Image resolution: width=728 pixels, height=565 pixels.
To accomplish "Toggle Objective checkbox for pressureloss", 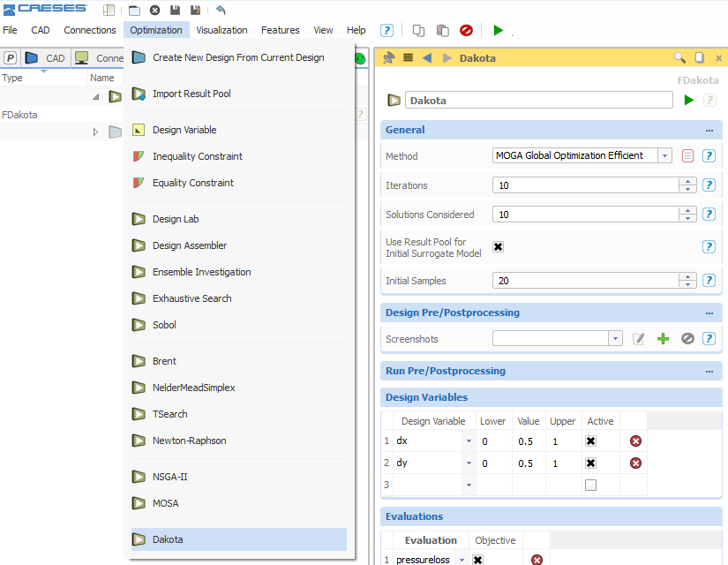I will coord(477,560).
